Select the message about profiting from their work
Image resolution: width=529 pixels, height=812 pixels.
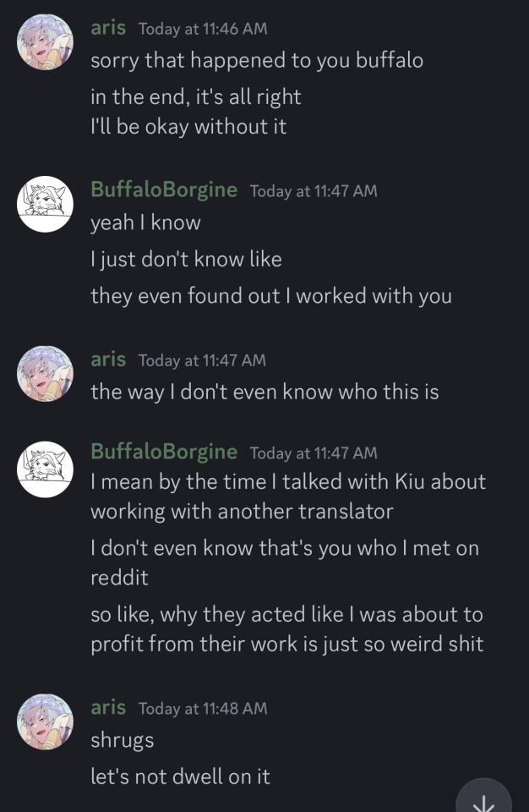(x=286, y=629)
